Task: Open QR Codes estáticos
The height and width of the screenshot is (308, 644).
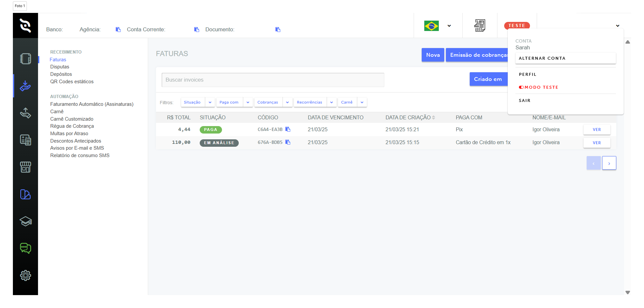Action: (72, 82)
